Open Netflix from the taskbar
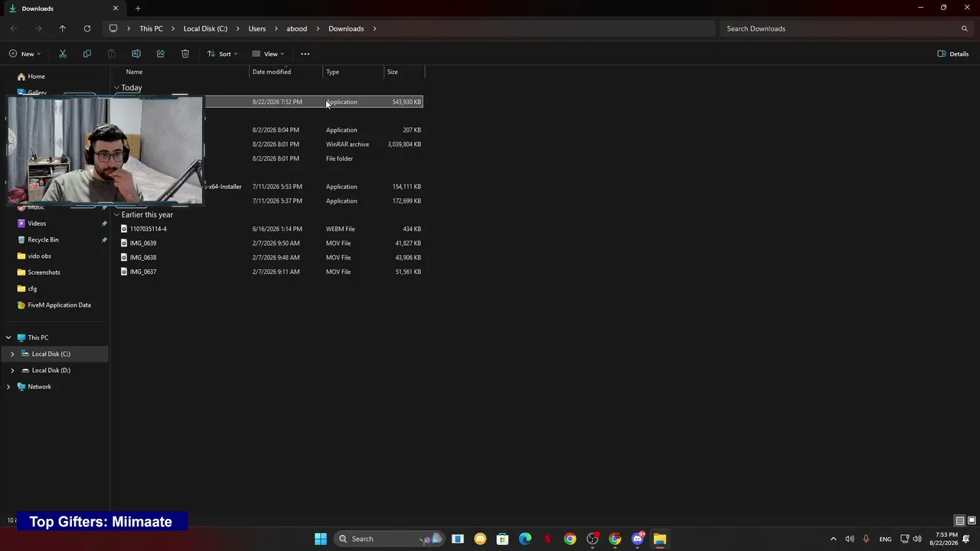The width and height of the screenshot is (980, 551). [547, 539]
